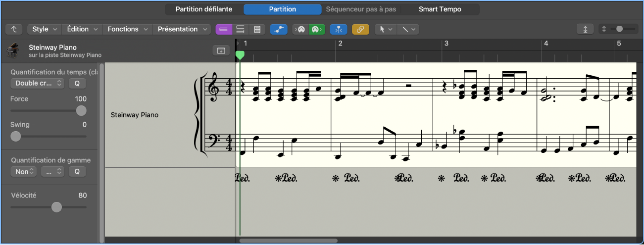Screen dimensions: 644x245
Task: Click the vertical auto zoom button
Action: (x=585, y=29)
